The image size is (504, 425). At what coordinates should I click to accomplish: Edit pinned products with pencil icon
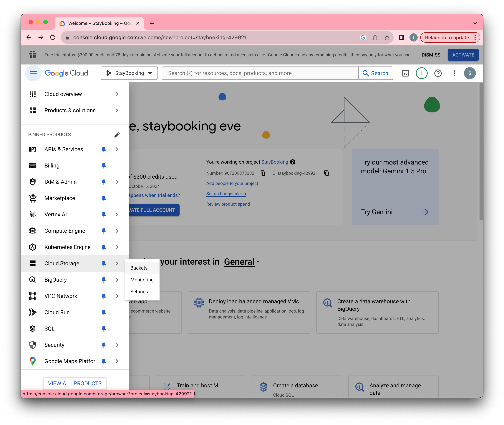(117, 135)
